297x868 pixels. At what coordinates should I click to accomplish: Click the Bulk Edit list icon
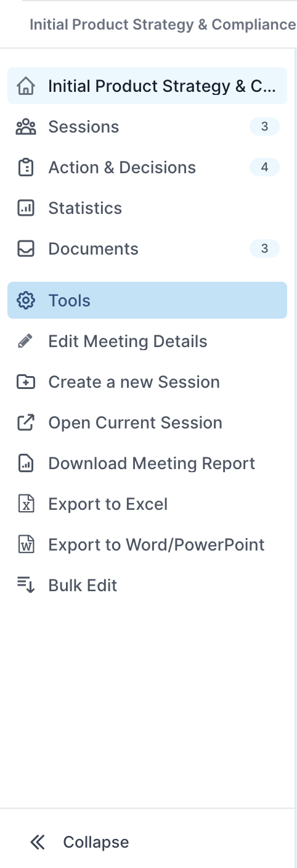(x=25, y=586)
